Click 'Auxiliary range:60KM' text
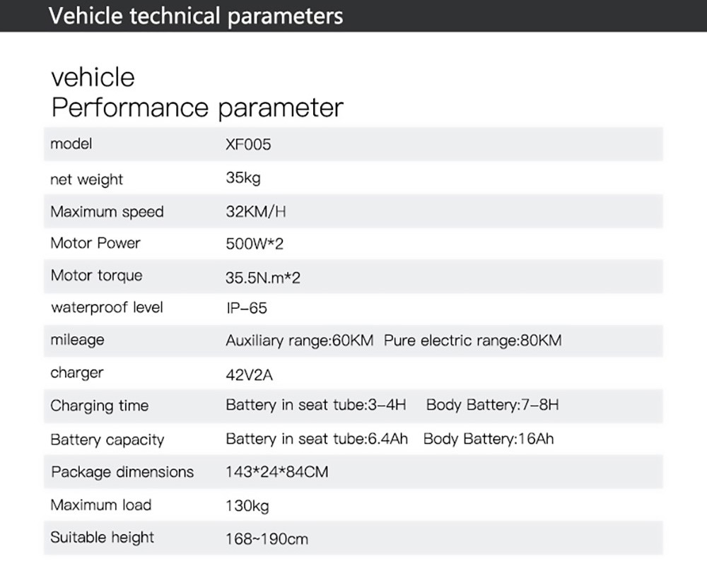 pos(299,341)
